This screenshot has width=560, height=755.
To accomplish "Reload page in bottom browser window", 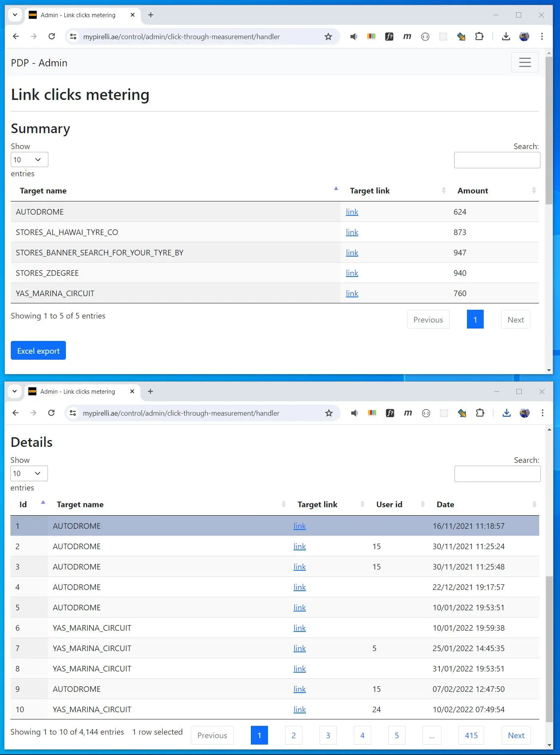I will [x=51, y=413].
